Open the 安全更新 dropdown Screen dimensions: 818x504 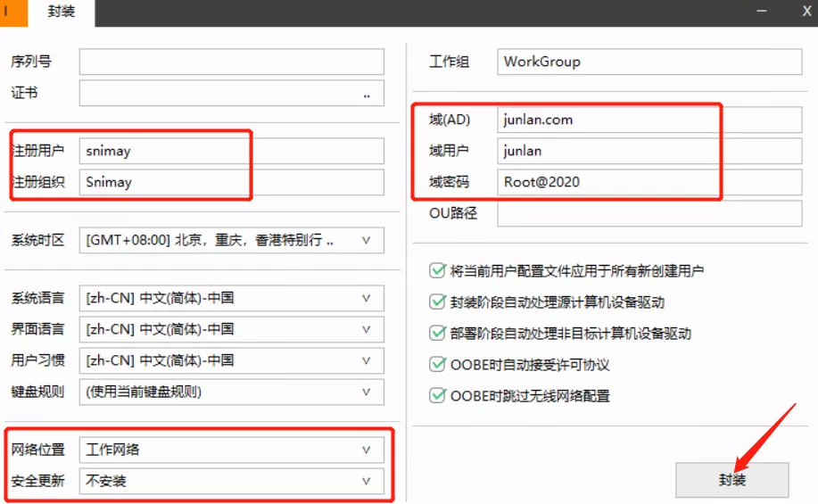point(366,481)
